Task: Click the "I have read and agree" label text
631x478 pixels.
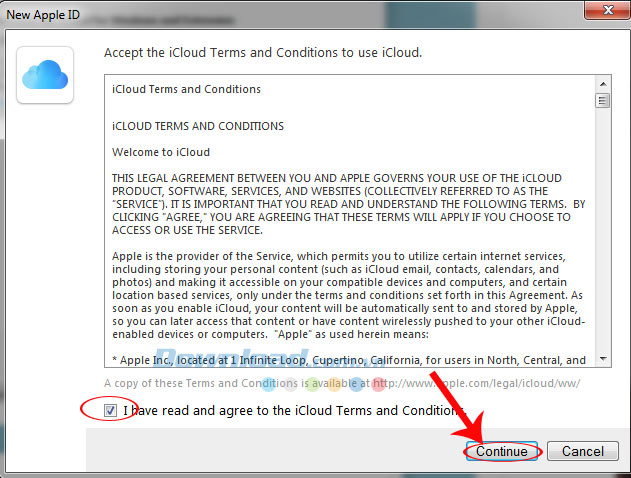Action: pyautogui.click(x=294, y=410)
